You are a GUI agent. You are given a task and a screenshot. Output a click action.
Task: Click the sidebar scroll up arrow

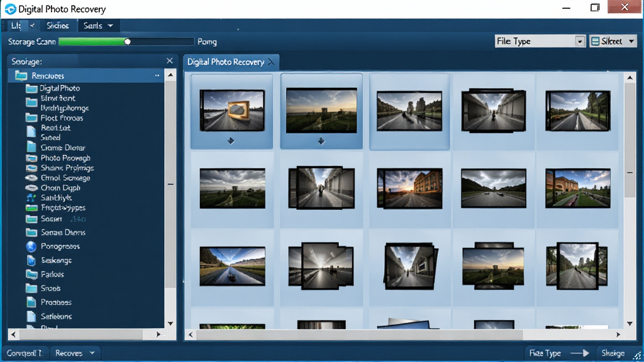(x=170, y=75)
